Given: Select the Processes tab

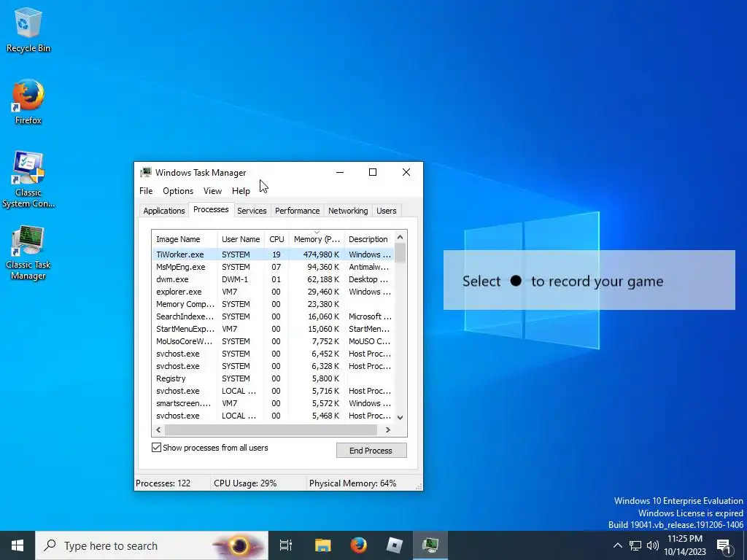Looking at the screenshot, I should [211, 209].
